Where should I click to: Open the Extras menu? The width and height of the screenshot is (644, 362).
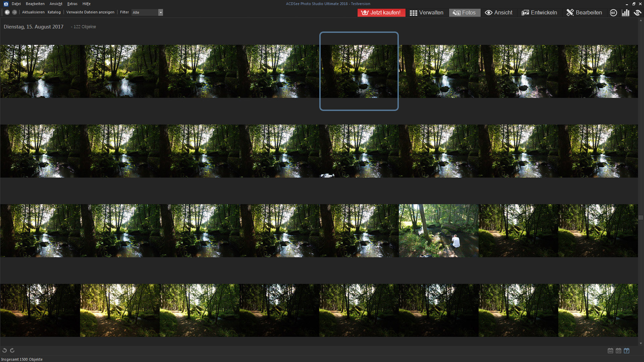click(72, 4)
